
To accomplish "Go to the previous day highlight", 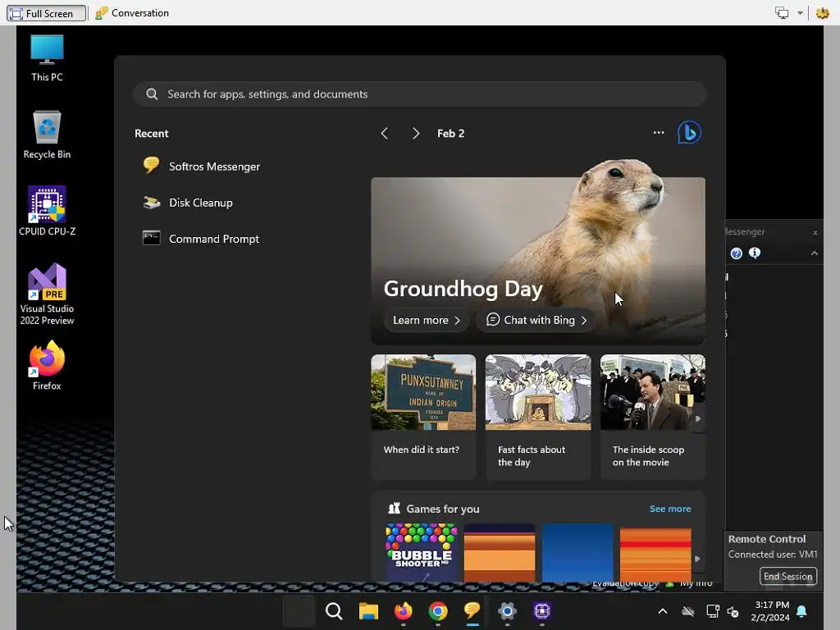I will [385, 134].
